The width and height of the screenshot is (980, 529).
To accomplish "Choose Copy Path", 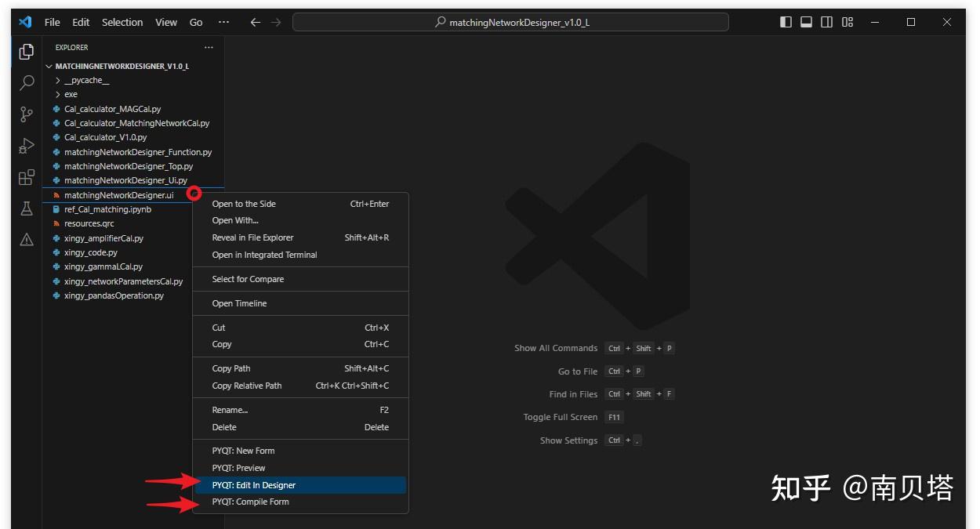I will pyautogui.click(x=300, y=368).
